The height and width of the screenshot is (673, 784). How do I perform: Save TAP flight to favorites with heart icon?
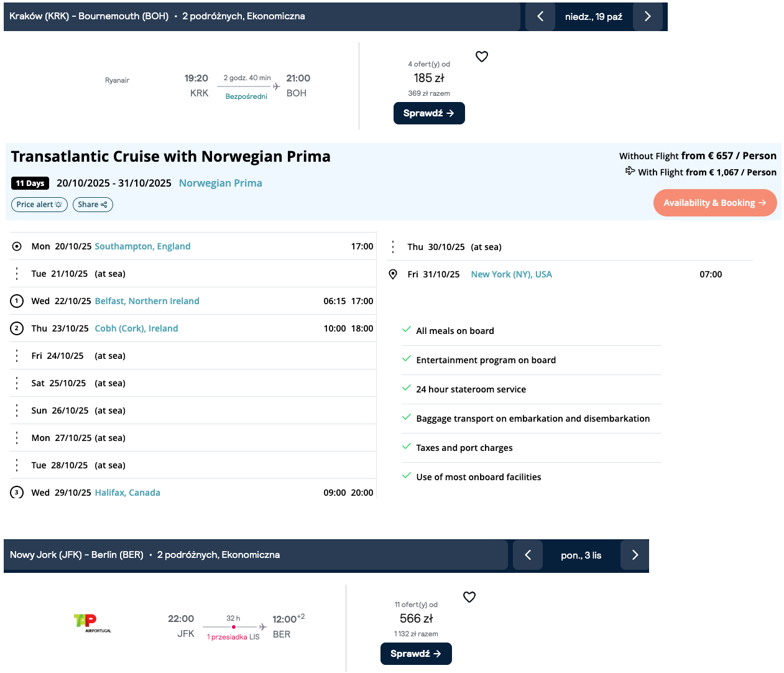[x=469, y=597]
